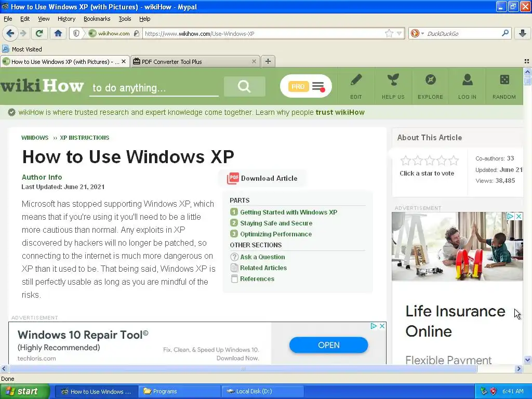This screenshot has width=532, height=399.
Task: Click the horizontal scrollbar thumb
Action: pos(243,368)
